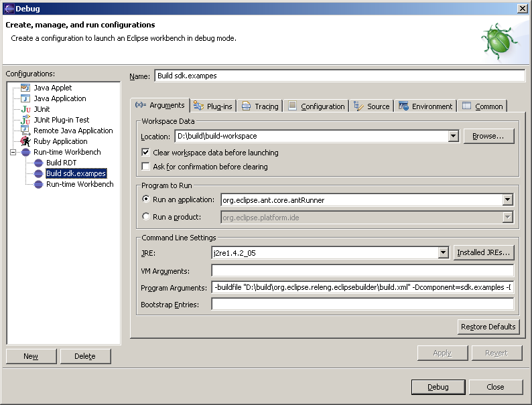This screenshot has height=405, width=532.
Task: Click the Apply button
Action: tap(442, 353)
